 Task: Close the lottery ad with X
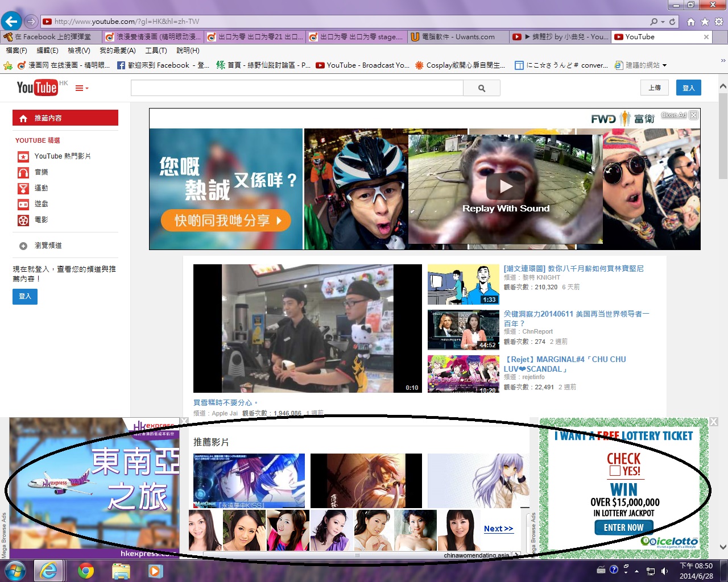point(714,422)
